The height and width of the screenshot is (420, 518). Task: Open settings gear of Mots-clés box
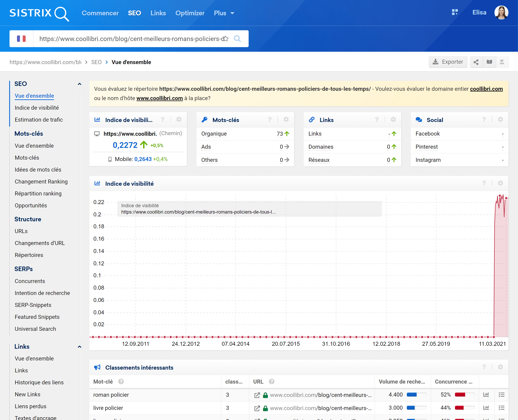[x=286, y=119]
